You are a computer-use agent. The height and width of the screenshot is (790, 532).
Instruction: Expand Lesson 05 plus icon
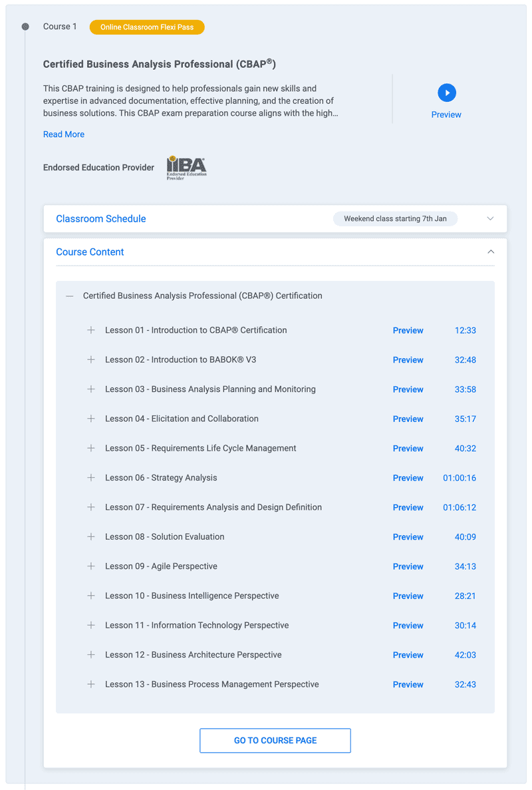[x=91, y=448]
